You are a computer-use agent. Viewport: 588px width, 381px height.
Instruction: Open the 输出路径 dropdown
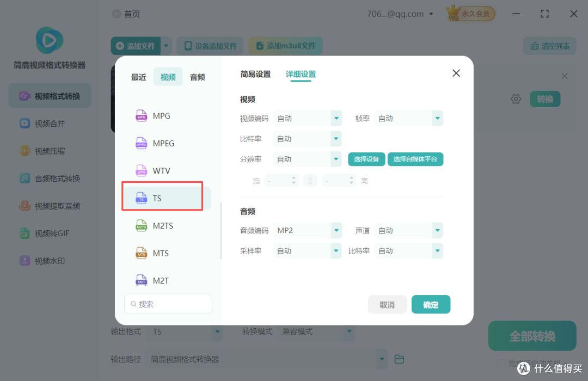pos(267,359)
